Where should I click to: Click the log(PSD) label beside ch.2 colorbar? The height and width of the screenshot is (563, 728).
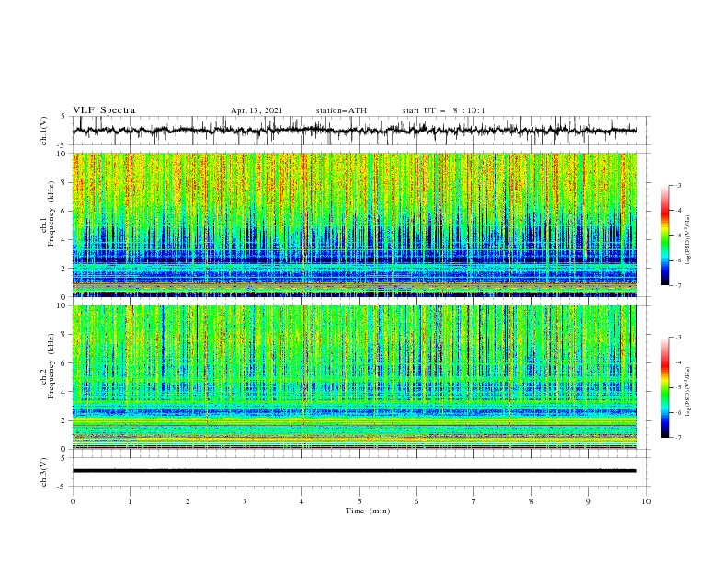(688, 391)
